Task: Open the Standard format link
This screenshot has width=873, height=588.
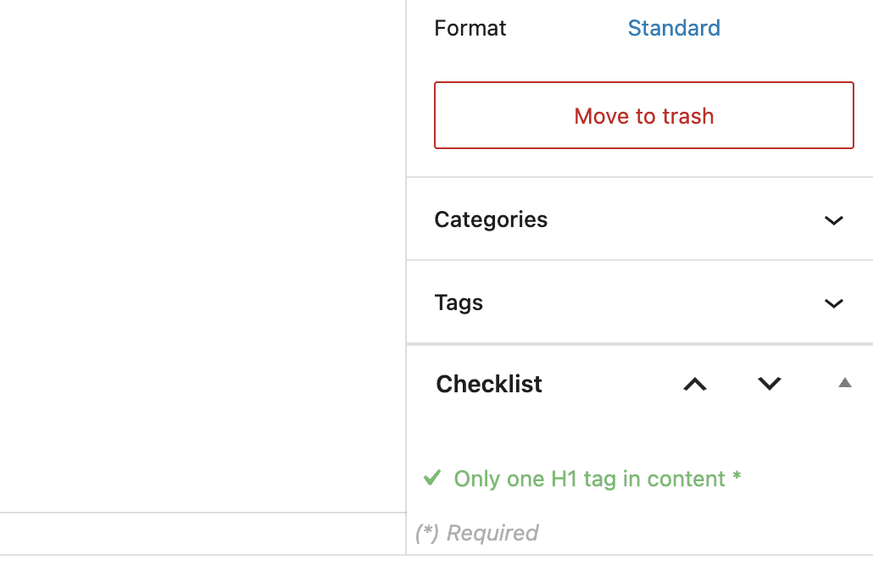Action: tap(674, 28)
